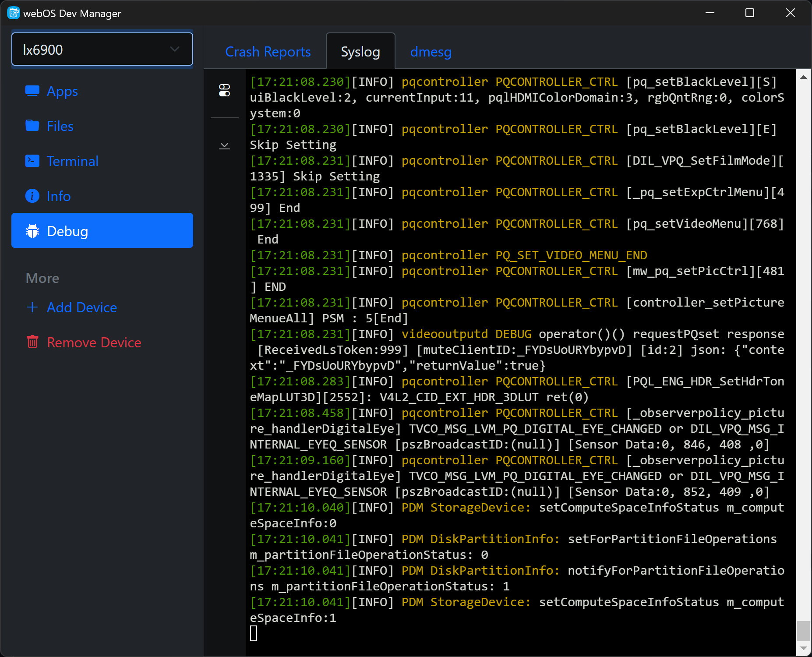This screenshot has width=812, height=657.
Task: Click the scrollbar up arrow
Action: point(803,77)
